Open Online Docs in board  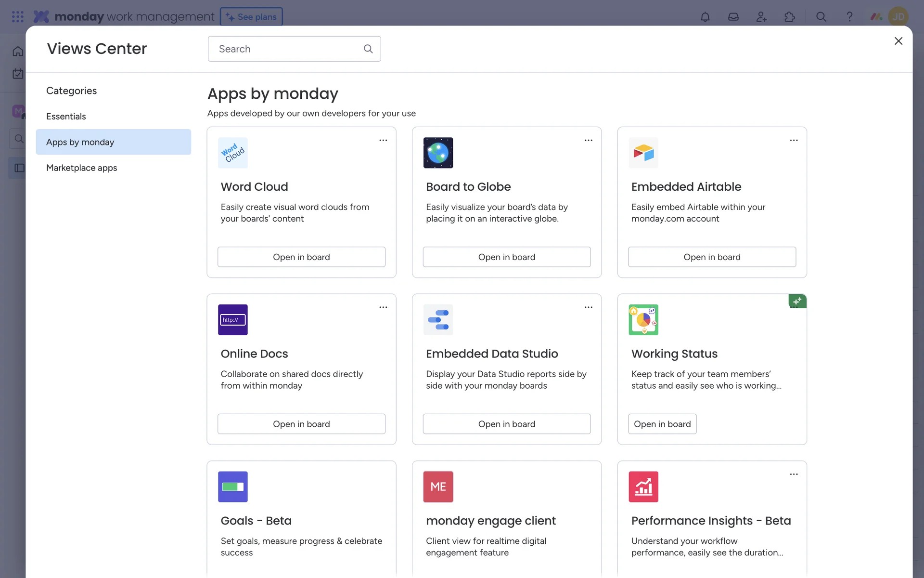coord(301,424)
